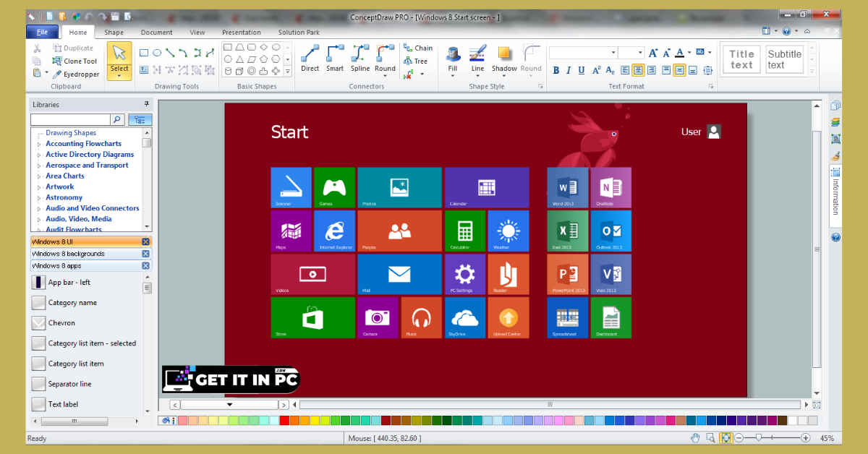Open the Shape Style dialog launcher
The height and width of the screenshot is (454, 868).
tap(540, 87)
